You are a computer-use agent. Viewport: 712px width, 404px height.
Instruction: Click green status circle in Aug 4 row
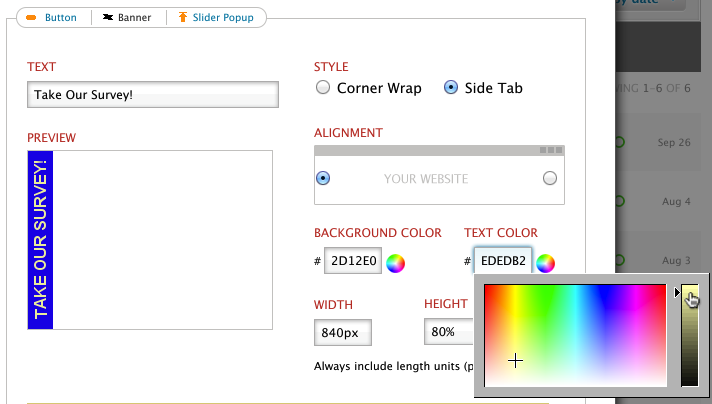[x=619, y=202]
